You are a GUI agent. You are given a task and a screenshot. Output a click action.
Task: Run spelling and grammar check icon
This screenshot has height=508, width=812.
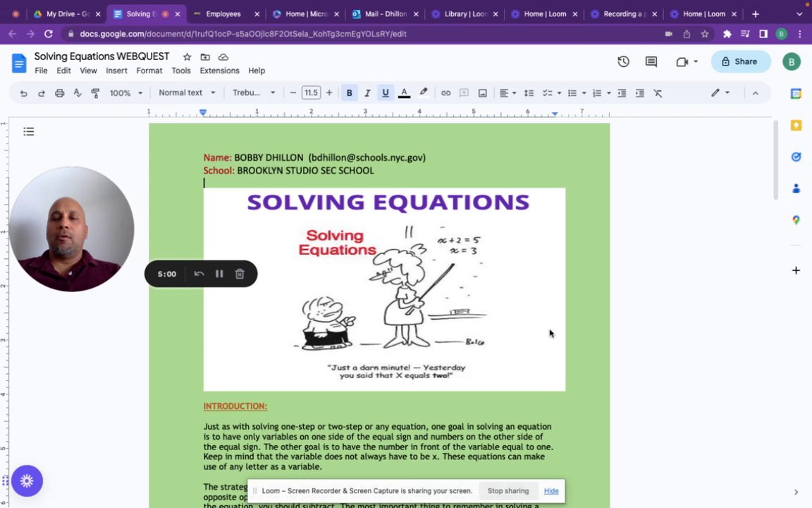pyautogui.click(x=78, y=93)
